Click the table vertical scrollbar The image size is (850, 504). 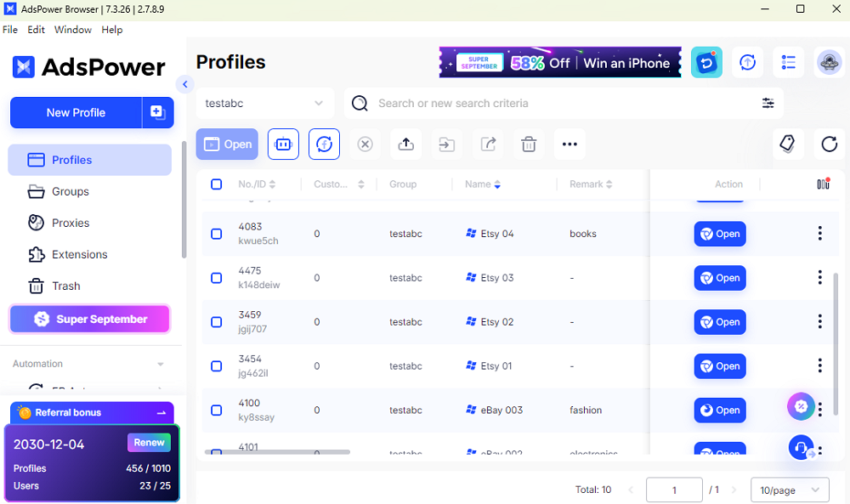click(836, 343)
